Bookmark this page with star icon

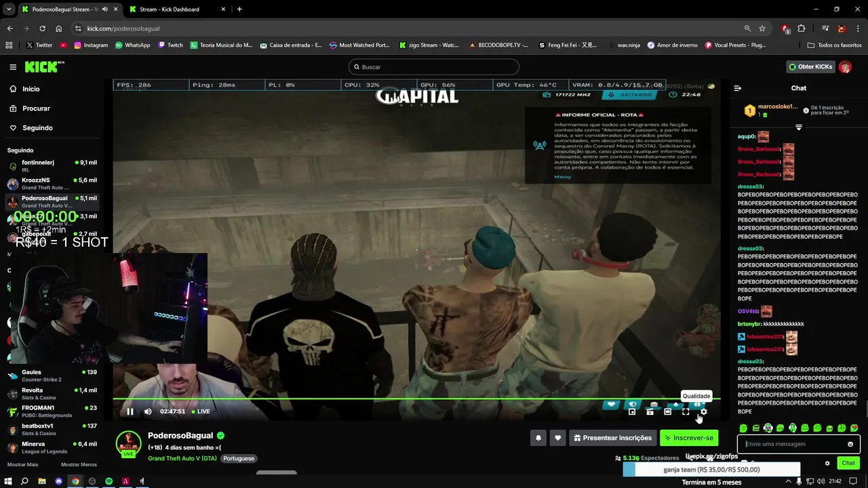pyautogui.click(x=762, y=28)
